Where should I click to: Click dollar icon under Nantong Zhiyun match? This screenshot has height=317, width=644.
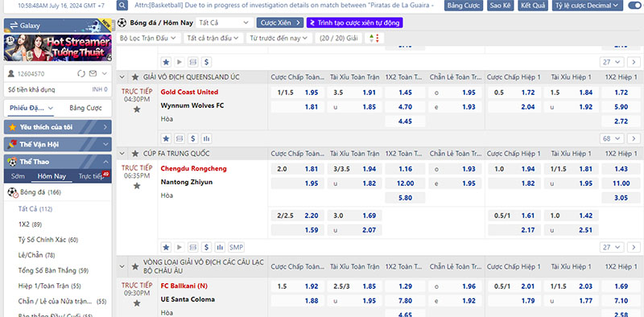[x=206, y=247]
